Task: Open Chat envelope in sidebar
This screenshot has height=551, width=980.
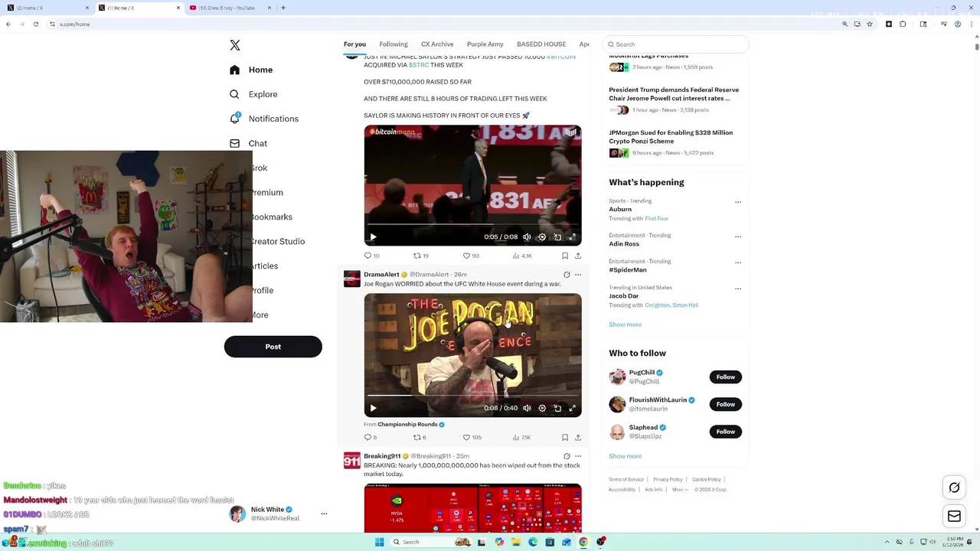Action: click(234, 143)
